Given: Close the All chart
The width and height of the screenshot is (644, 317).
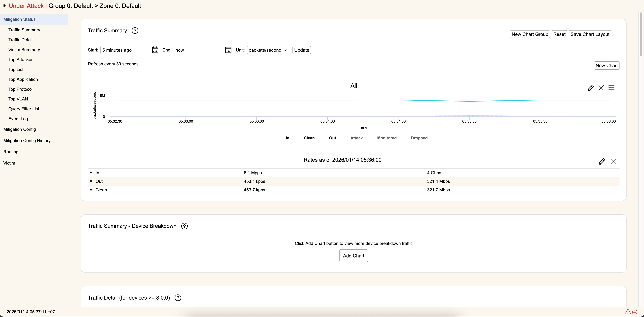Looking at the screenshot, I should pyautogui.click(x=601, y=88).
